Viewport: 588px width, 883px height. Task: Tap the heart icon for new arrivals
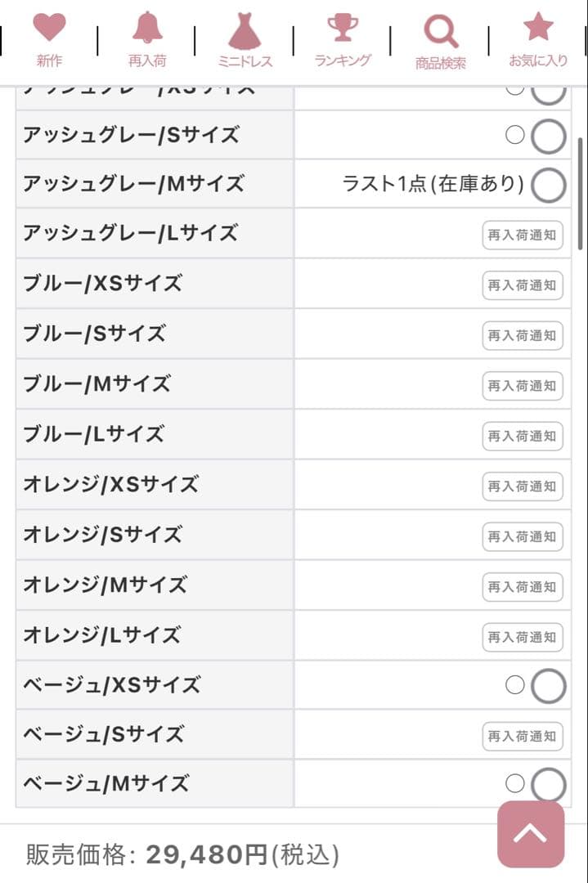49,29
